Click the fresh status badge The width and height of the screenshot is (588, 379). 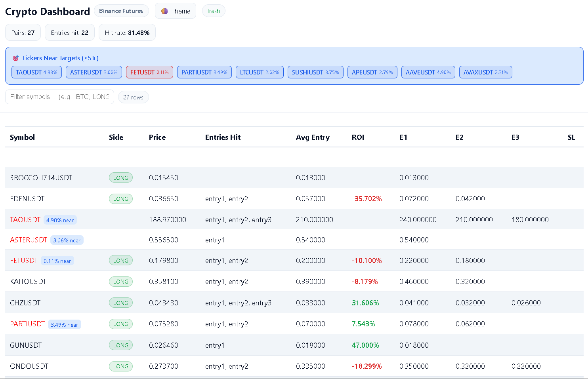pos(214,11)
